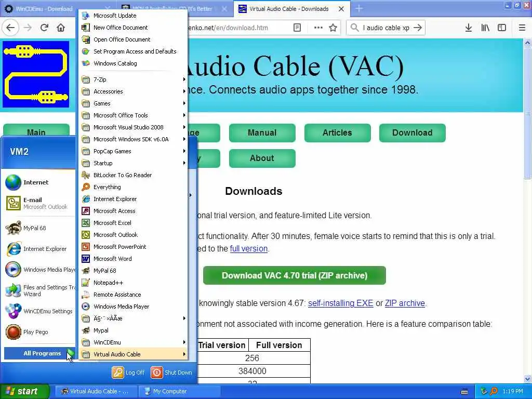Screen dimensions: 532x399
Task: Expand the Accessories submenu
Action: [134, 91]
